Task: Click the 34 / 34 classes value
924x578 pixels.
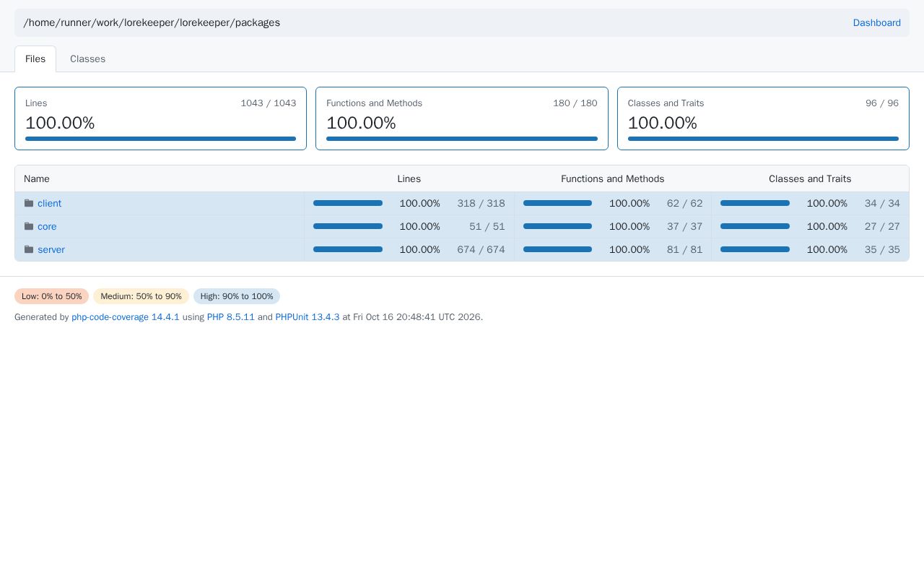Action: click(882, 204)
